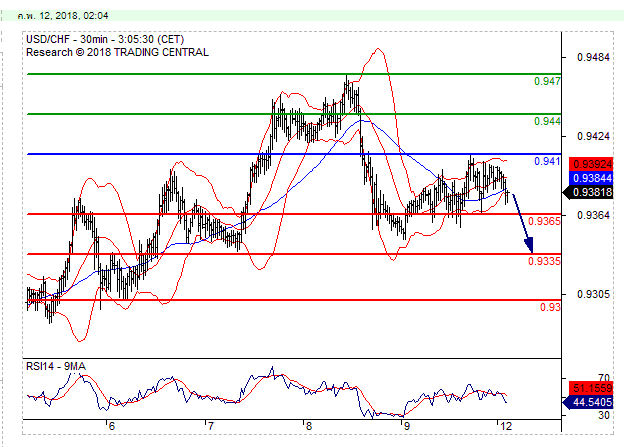Viewport: 624px width, 447px height.
Task: Click the red 0.93 support label
Action: 550,307
